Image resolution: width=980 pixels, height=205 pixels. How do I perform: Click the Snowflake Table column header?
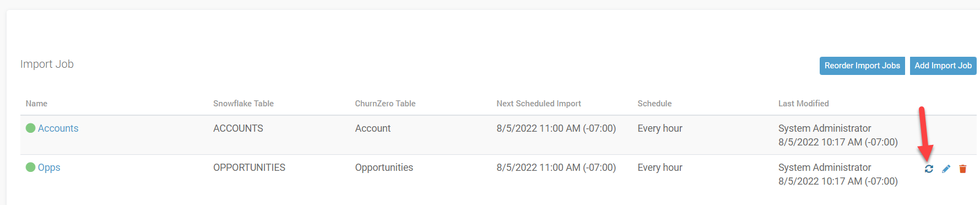(x=243, y=104)
